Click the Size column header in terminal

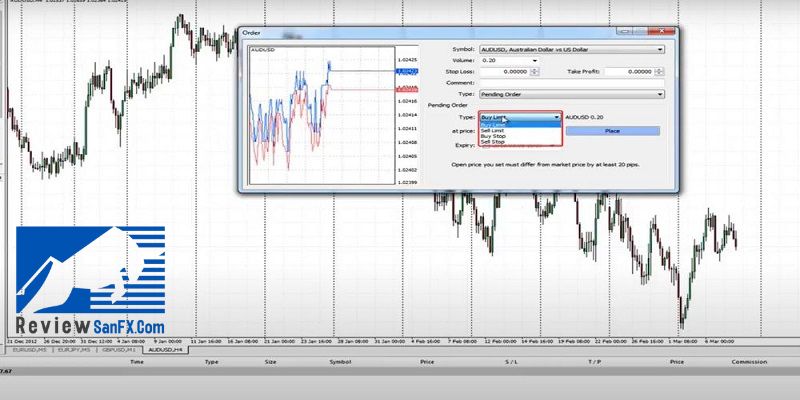pos(270,362)
